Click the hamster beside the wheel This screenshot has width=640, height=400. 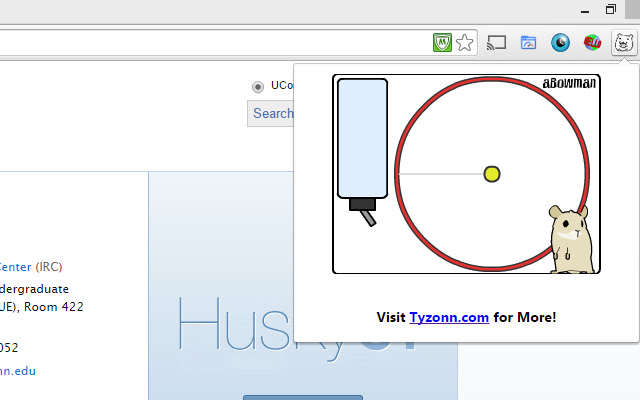[571, 239]
